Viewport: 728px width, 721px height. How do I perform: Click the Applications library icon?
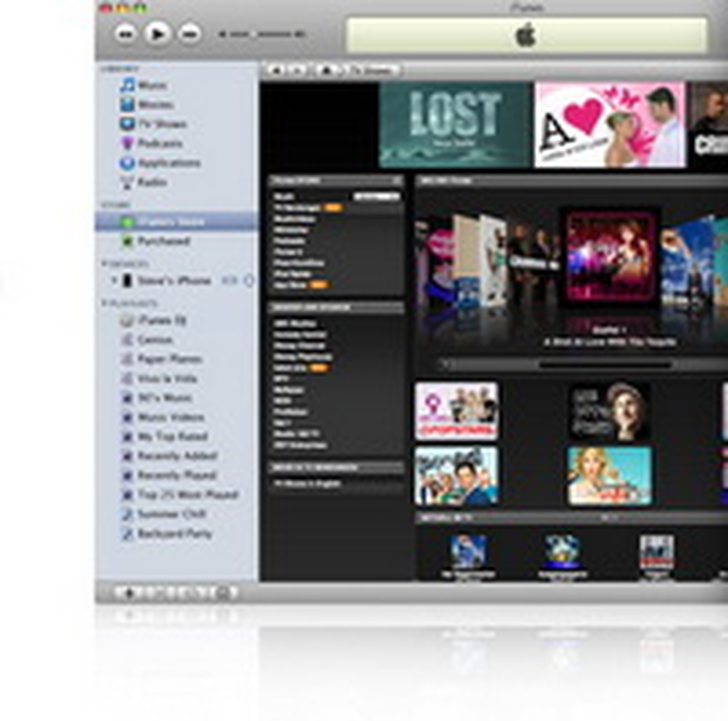127,163
